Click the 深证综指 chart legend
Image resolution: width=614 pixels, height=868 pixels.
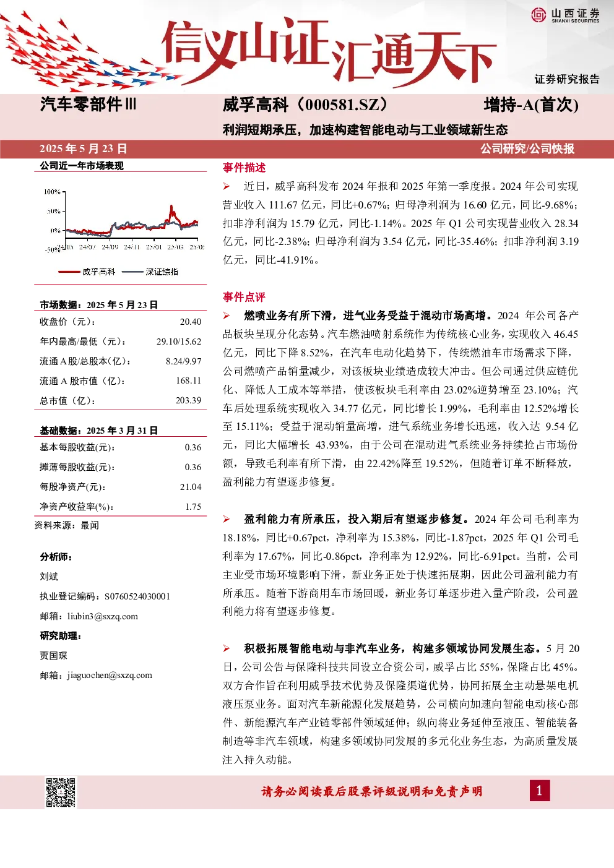click(150, 272)
